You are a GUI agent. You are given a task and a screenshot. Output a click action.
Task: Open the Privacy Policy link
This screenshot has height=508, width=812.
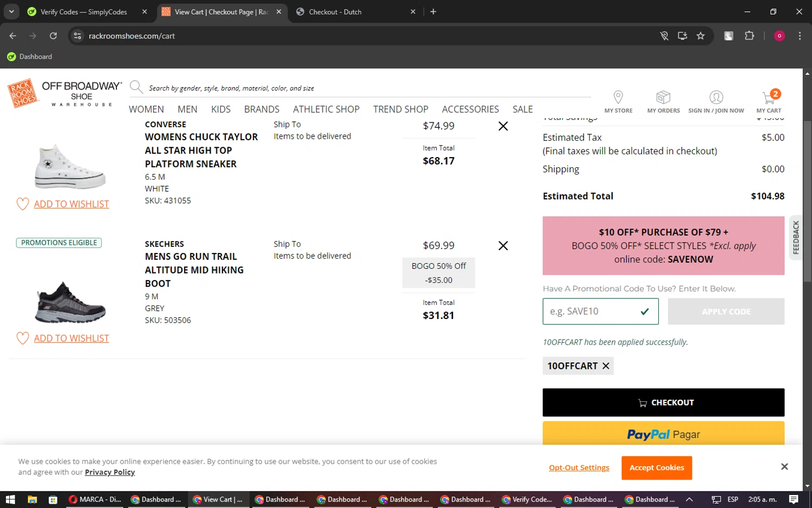109,472
